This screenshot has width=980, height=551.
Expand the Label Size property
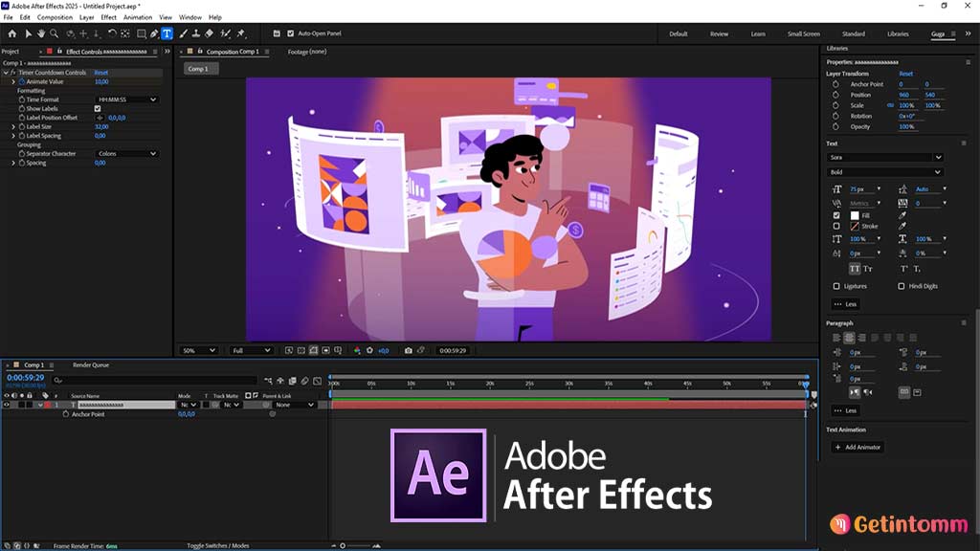[x=13, y=127]
